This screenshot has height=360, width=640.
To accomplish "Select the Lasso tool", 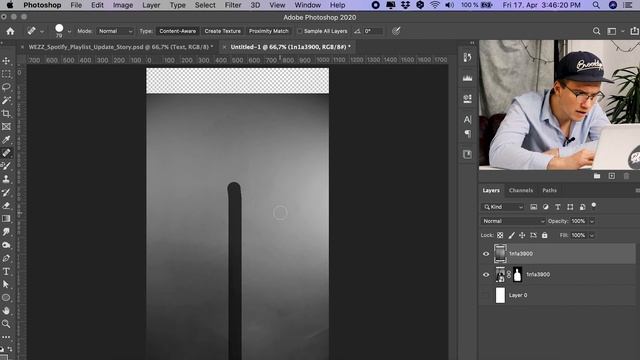I will (x=6, y=87).
